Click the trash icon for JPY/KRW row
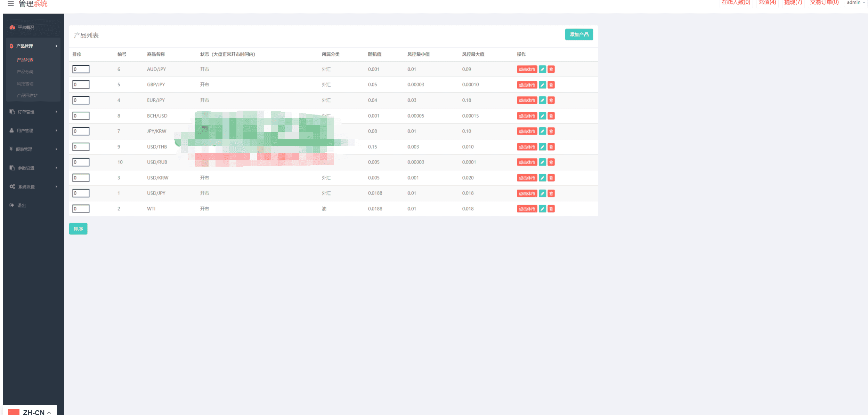The width and height of the screenshot is (868, 415). click(x=551, y=131)
